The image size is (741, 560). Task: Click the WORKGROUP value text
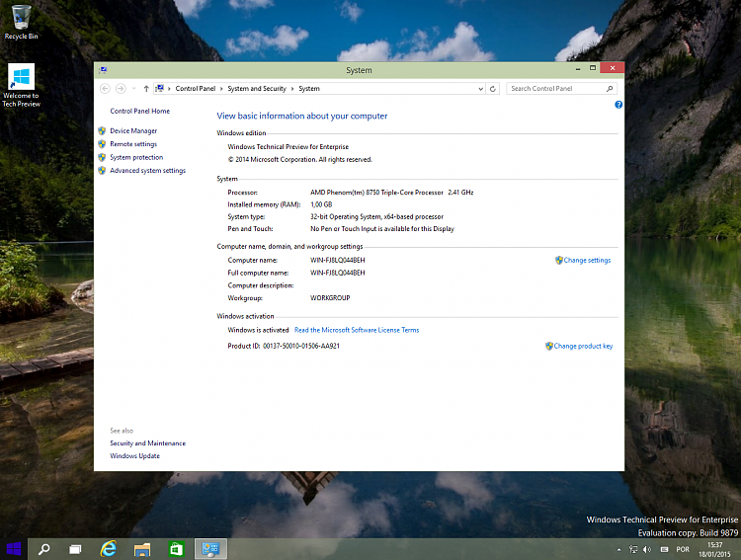(x=330, y=298)
